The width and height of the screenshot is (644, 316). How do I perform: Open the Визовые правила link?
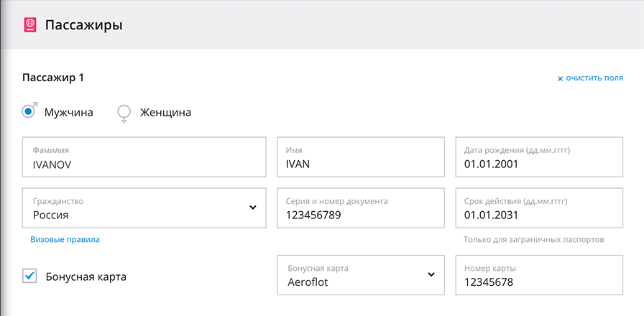65,239
